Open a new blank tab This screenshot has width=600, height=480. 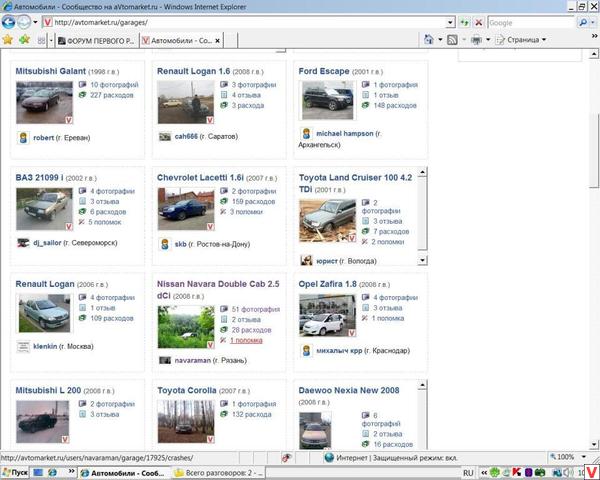click(x=230, y=41)
